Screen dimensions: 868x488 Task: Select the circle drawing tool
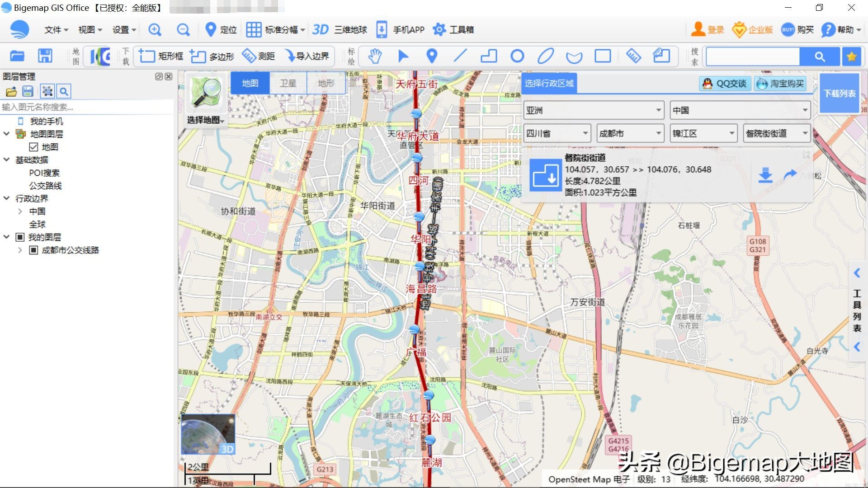(517, 56)
